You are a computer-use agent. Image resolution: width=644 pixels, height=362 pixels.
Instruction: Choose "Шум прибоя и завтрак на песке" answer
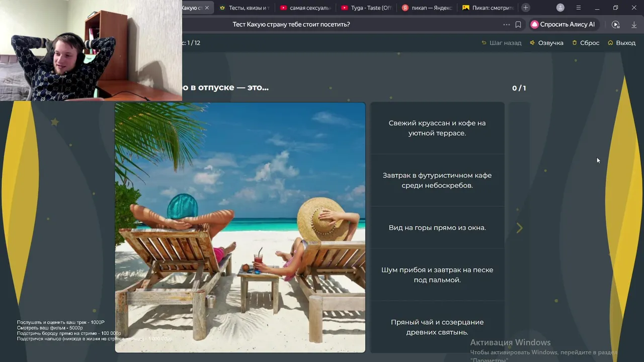[x=437, y=275]
